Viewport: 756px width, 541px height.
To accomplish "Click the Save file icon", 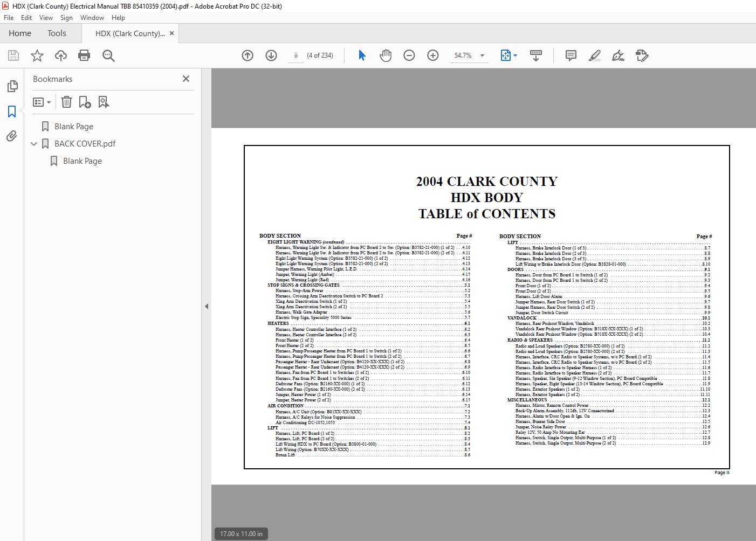I will pyautogui.click(x=13, y=56).
